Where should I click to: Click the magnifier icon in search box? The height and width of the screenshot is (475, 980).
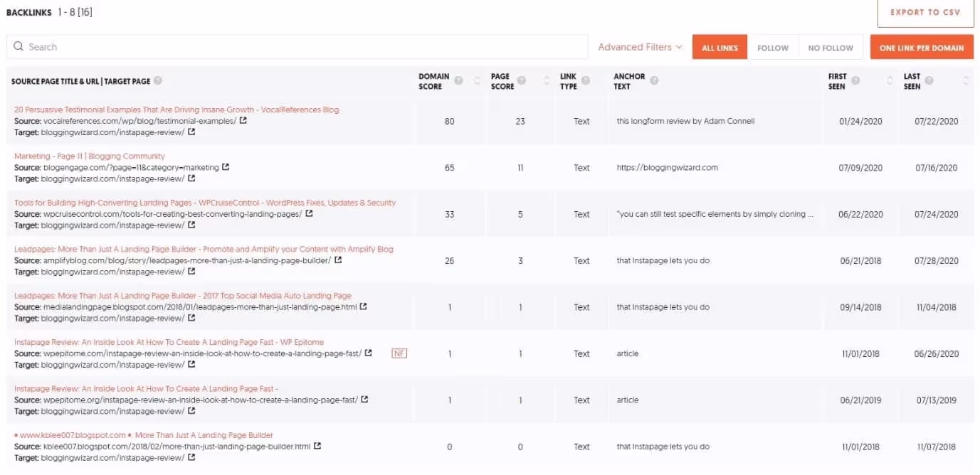[x=19, y=47]
